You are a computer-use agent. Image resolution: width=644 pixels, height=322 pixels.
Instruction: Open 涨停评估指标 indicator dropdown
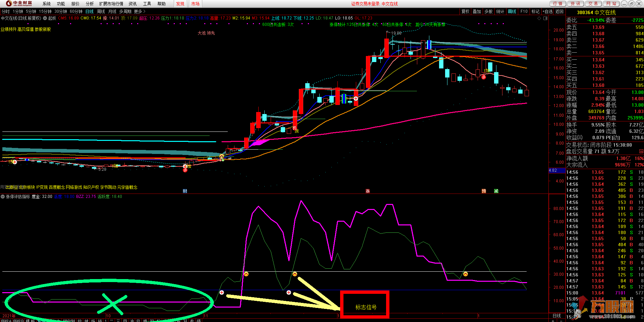click(x=3, y=197)
